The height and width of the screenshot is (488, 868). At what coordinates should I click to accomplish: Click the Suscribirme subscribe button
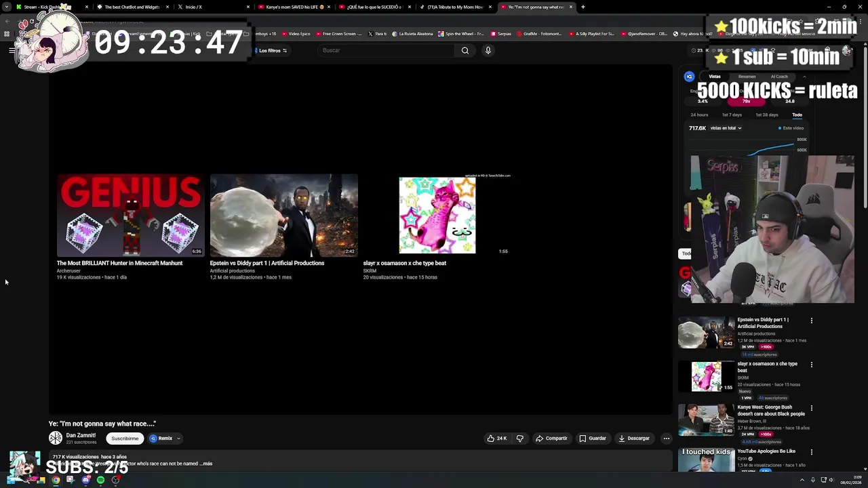(125, 438)
